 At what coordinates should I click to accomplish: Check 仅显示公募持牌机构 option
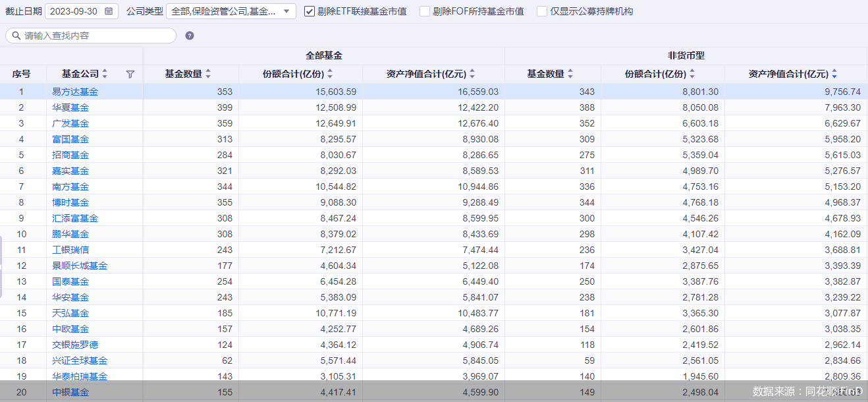coord(542,11)
